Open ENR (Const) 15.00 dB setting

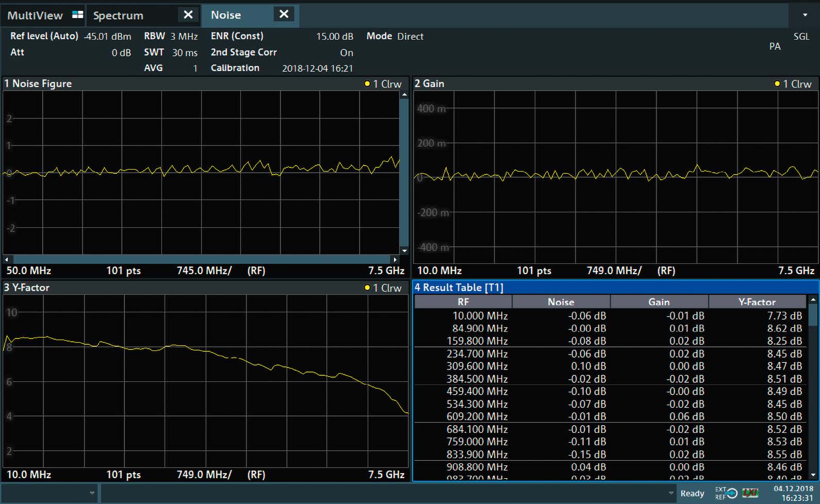282,36
